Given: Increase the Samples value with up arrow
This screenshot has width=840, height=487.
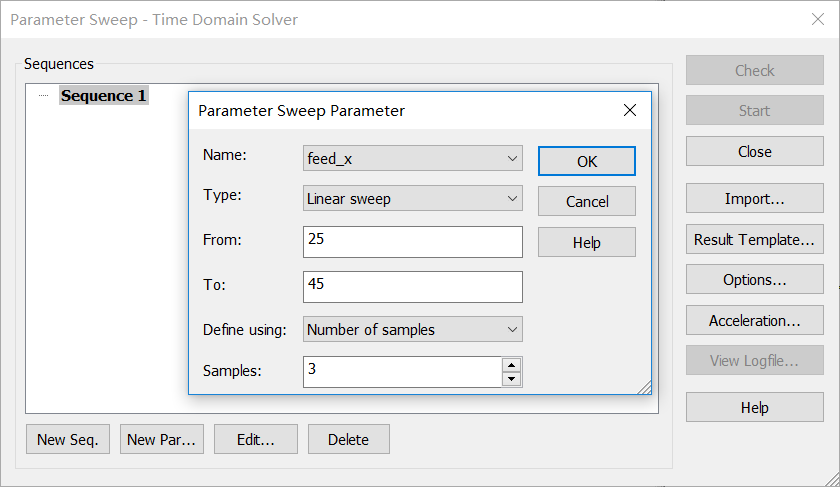Looking at the screenshot, I should 512,365.
